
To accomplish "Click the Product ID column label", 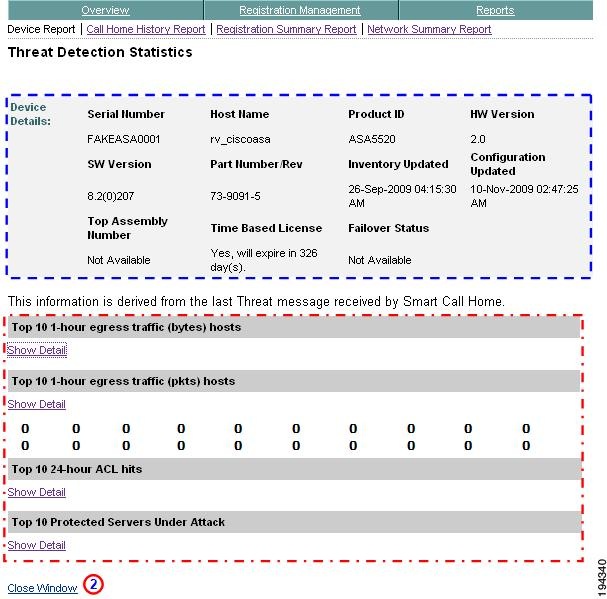I will coord(376,114).
